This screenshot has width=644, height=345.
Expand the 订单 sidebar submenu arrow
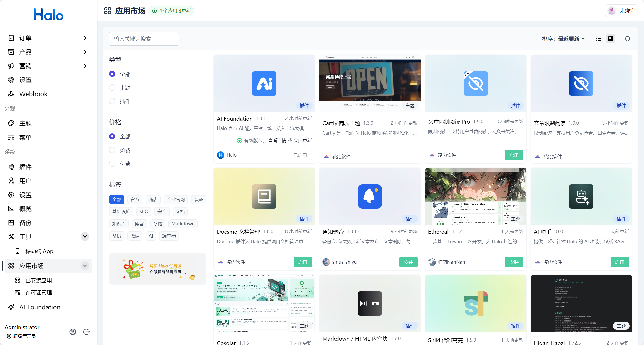pos(85,38)
